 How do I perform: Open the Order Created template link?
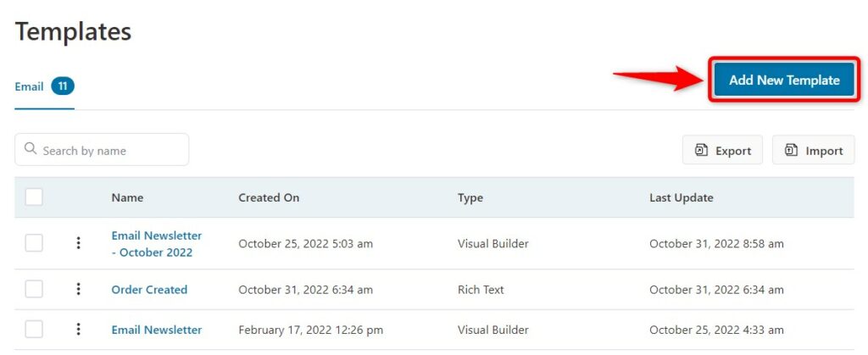pyautogui.click(x=149, y=289)
